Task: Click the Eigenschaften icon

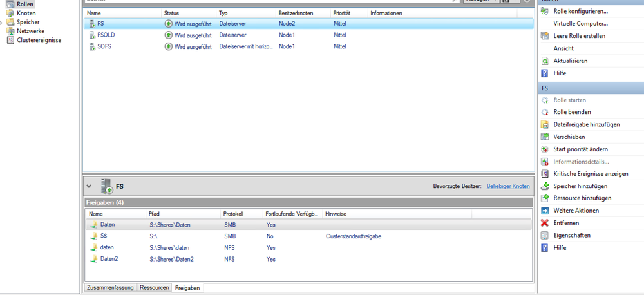Action: tap(545, 236)
